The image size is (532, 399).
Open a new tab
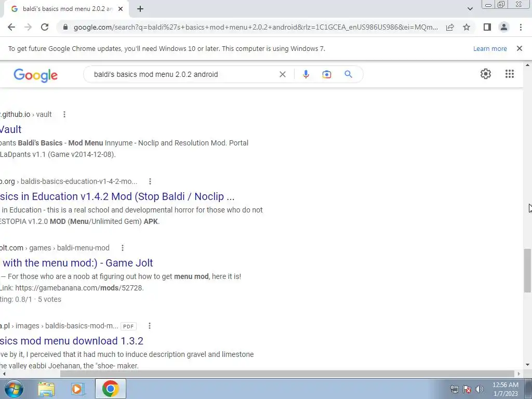point(140,9)
